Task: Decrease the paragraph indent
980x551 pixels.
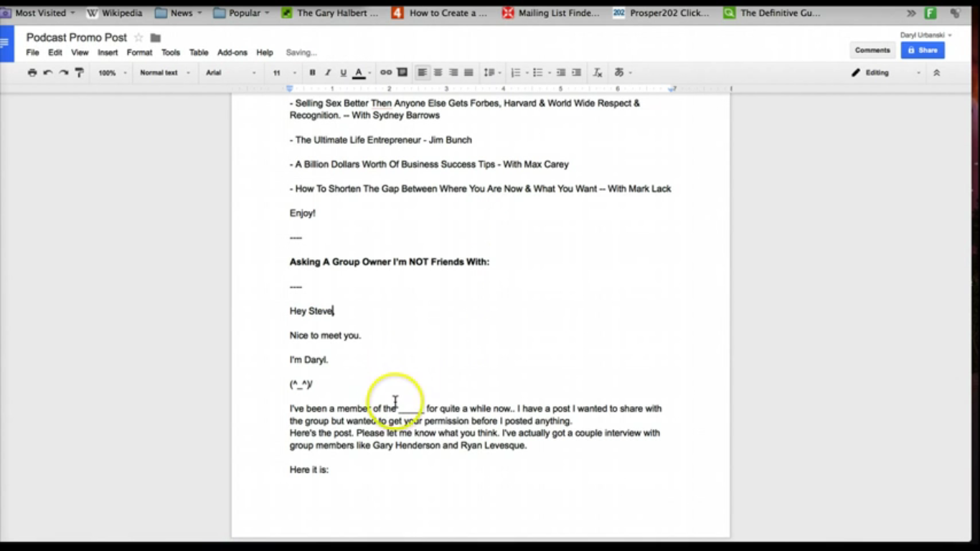Action: coord(561,72)
